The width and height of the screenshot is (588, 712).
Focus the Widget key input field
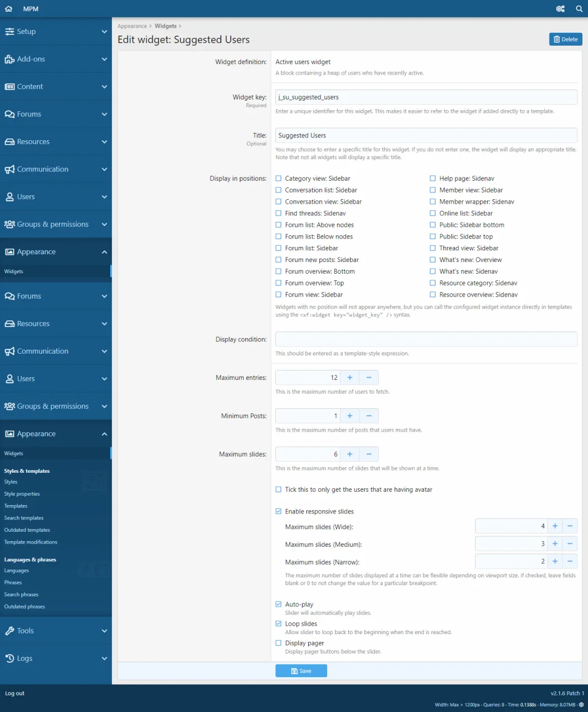coord(426,97)
